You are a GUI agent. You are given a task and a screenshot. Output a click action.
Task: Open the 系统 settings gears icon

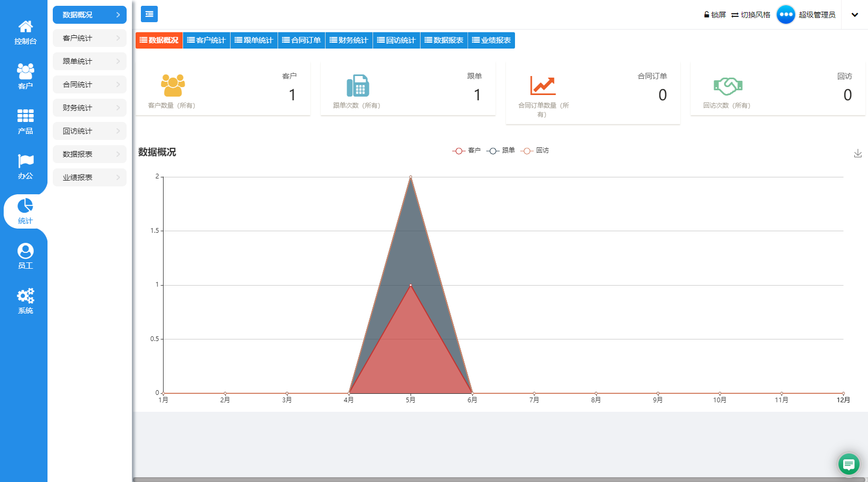click(x=25, y=301)
